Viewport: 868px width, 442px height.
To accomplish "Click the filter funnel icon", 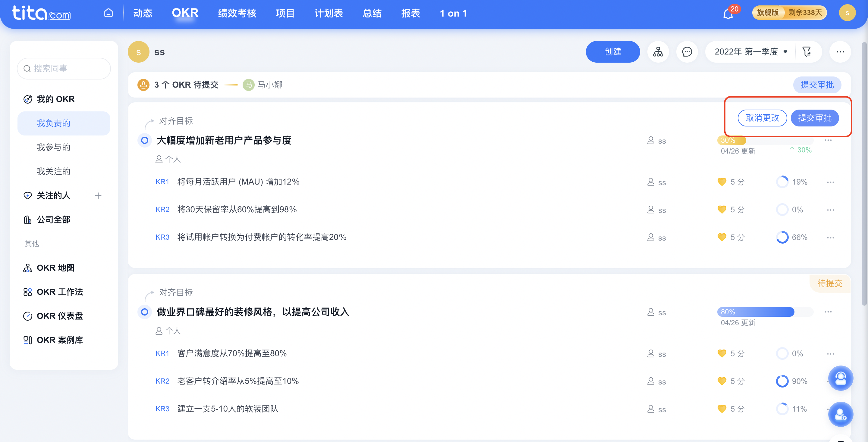I will (x=807, y=52).
